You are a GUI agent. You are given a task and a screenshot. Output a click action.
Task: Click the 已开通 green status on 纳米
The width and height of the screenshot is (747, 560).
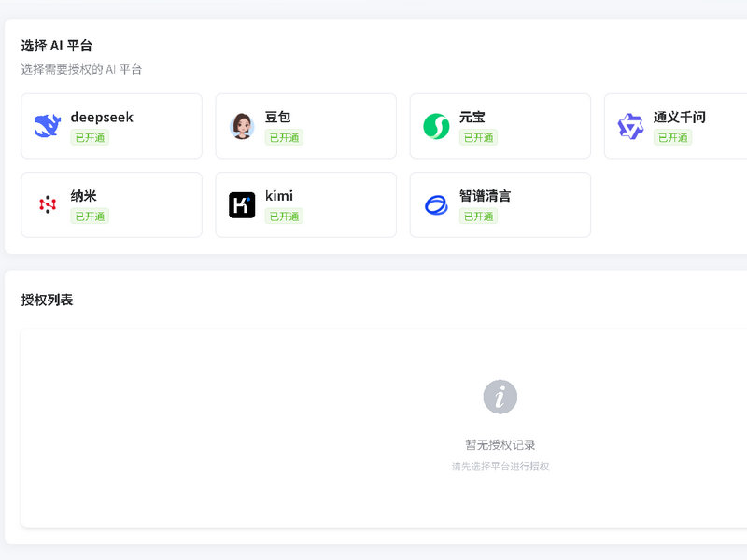click(x=90, y=214)
